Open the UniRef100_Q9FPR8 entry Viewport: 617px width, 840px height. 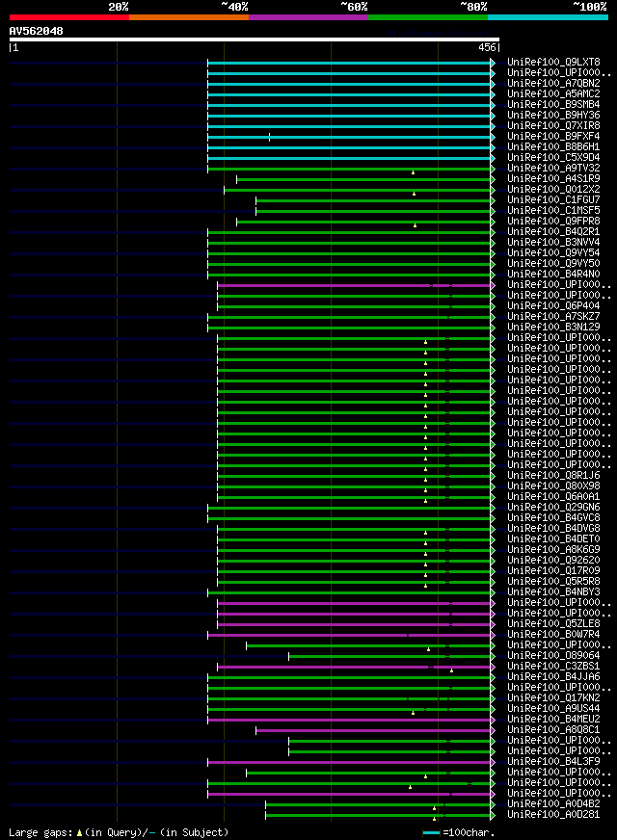pos(553,222)
